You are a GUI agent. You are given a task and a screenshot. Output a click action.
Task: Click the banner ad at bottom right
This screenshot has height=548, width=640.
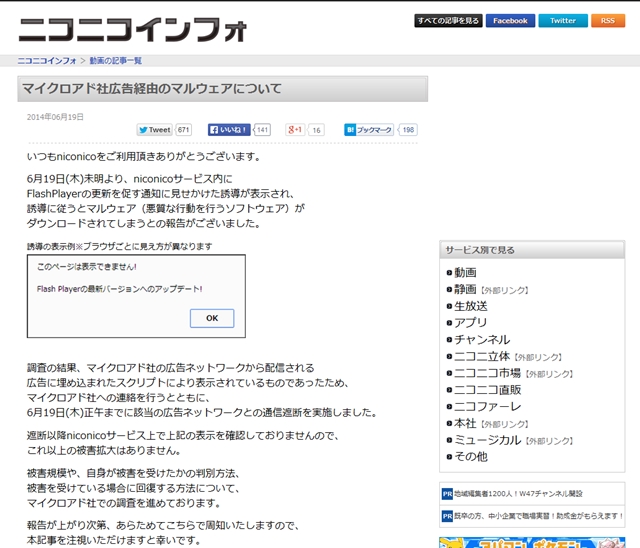[x=532, y=543]
